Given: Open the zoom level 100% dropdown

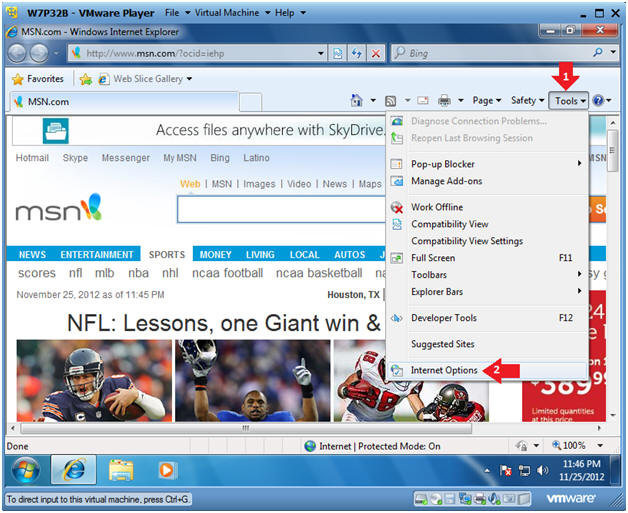Looking at the screenshot, I should click(x=600, y=445).
